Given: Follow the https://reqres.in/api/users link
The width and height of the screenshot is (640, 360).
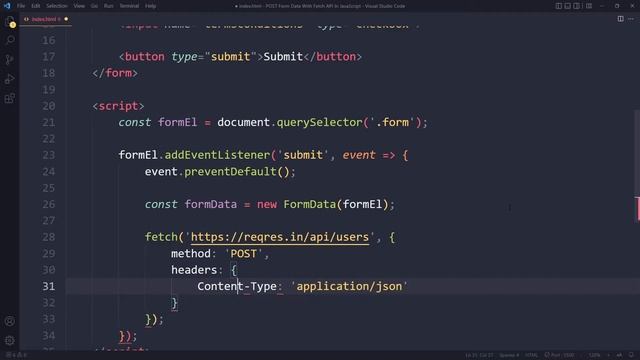Looking at the screenshot, I should pos(280,237).
